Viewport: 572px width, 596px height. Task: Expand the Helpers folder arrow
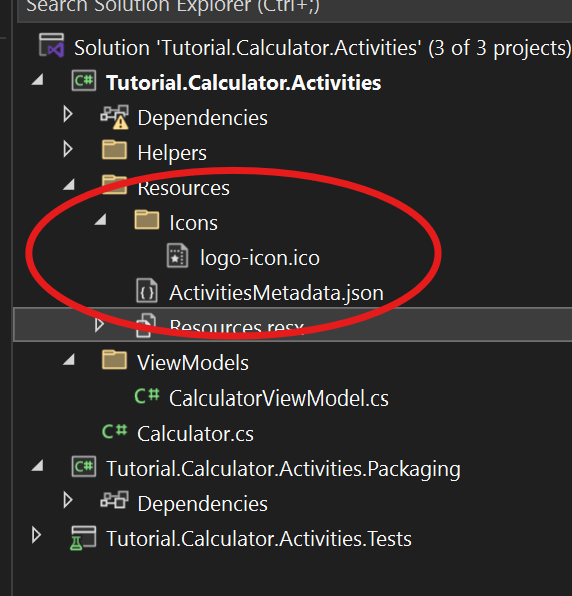coord(68,149)
